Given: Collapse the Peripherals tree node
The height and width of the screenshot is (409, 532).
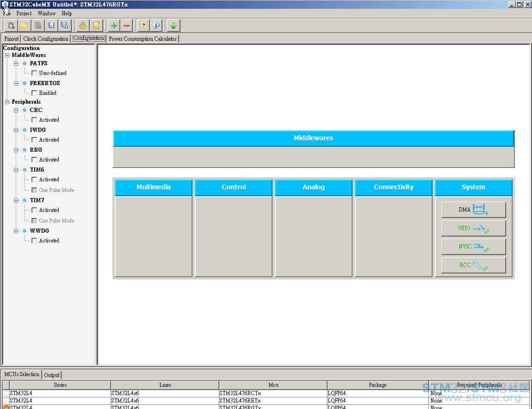Looking at the screenshot, I should (7, 102).
